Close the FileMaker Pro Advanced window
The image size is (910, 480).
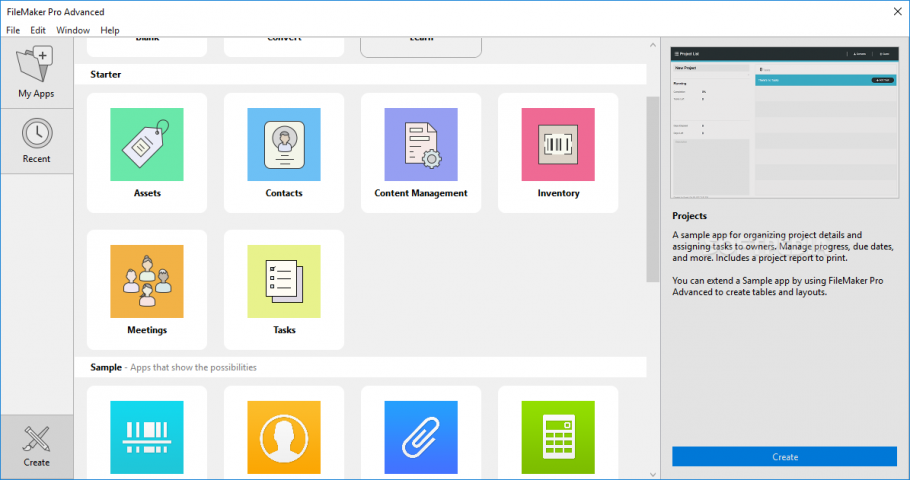897,12
